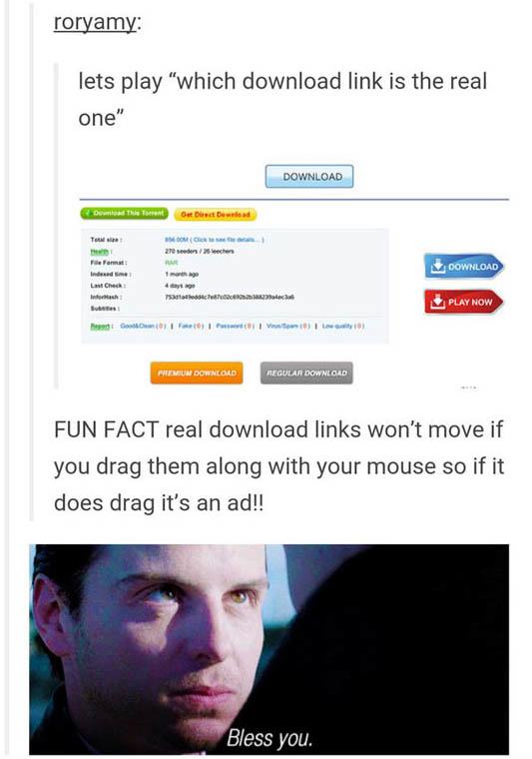This screenshot has height=759, width=532.
Task: Click the light blue DOWNLOAD button at top
Action: coord(309,176)
